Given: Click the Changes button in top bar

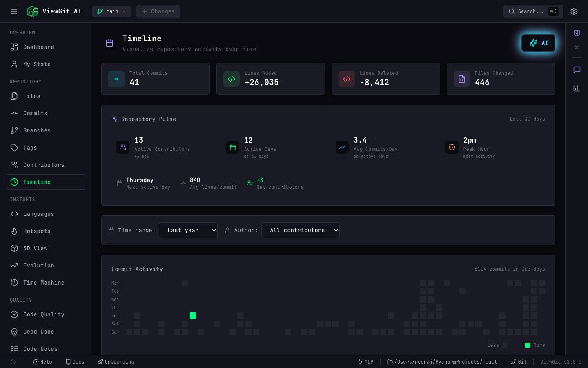Looking at the screenshot, I should click(x=158, y=11).
